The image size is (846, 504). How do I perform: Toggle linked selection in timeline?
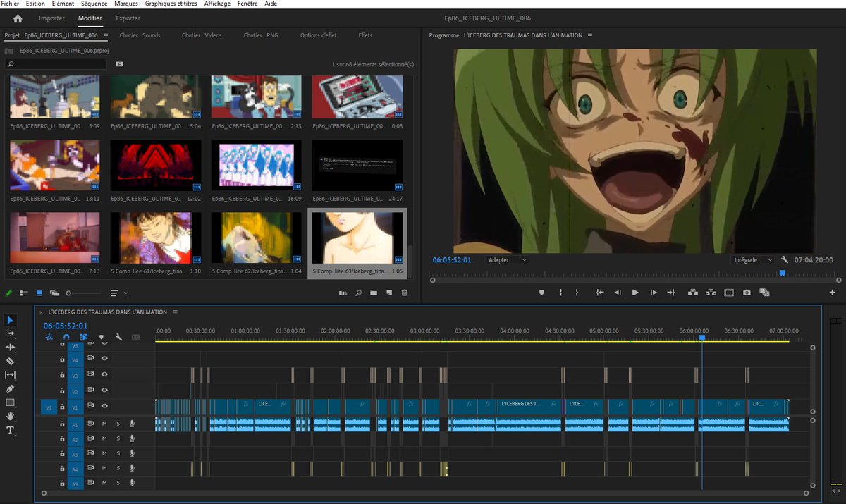[84, 337]
